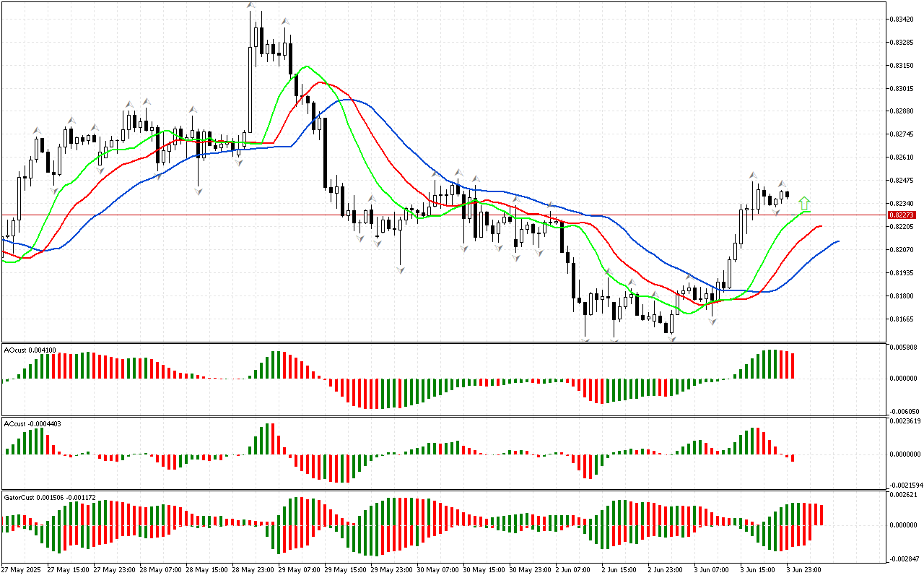This screenshot has height=578, width=924.
Task: Select the GatorCust indicator label
Action: click(49, 497)
